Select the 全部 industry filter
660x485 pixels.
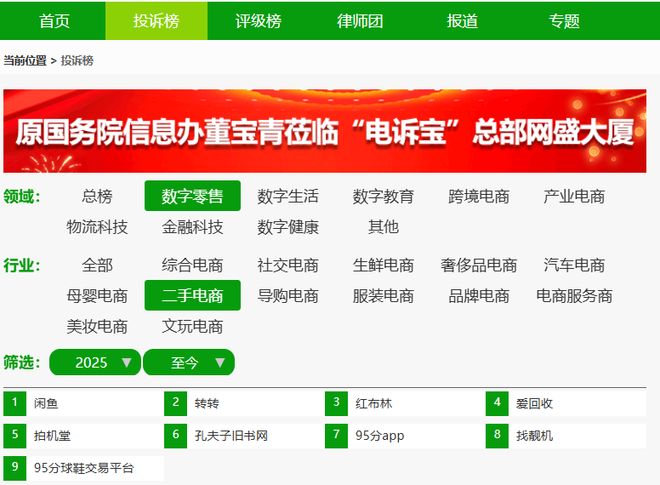click(x=97, y=266)
